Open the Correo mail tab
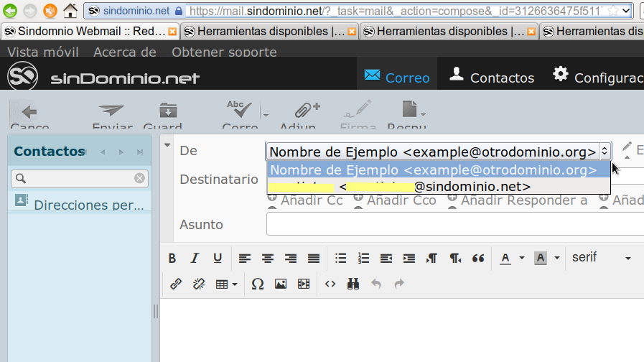644x362 pixels. click(397, 78)
